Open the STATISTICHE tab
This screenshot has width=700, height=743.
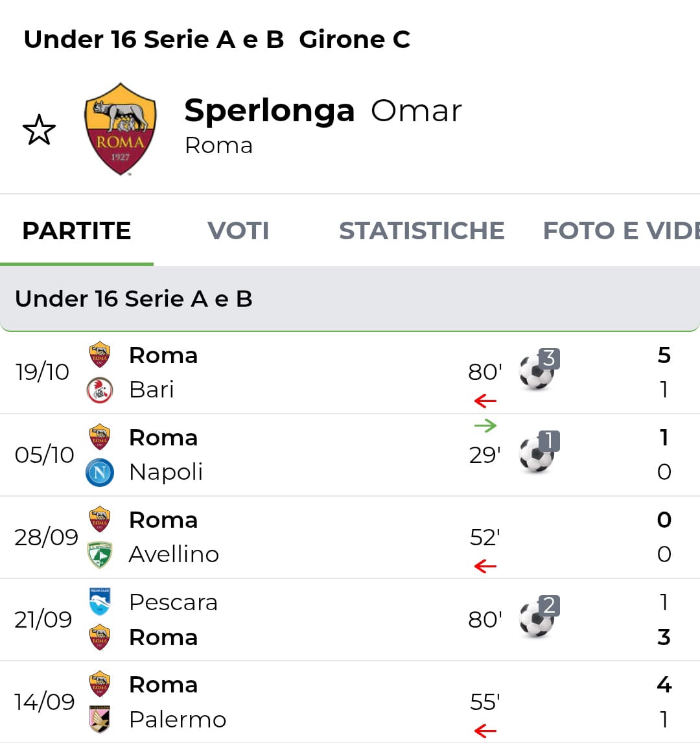pyautogui.click(x=421, y=231)
